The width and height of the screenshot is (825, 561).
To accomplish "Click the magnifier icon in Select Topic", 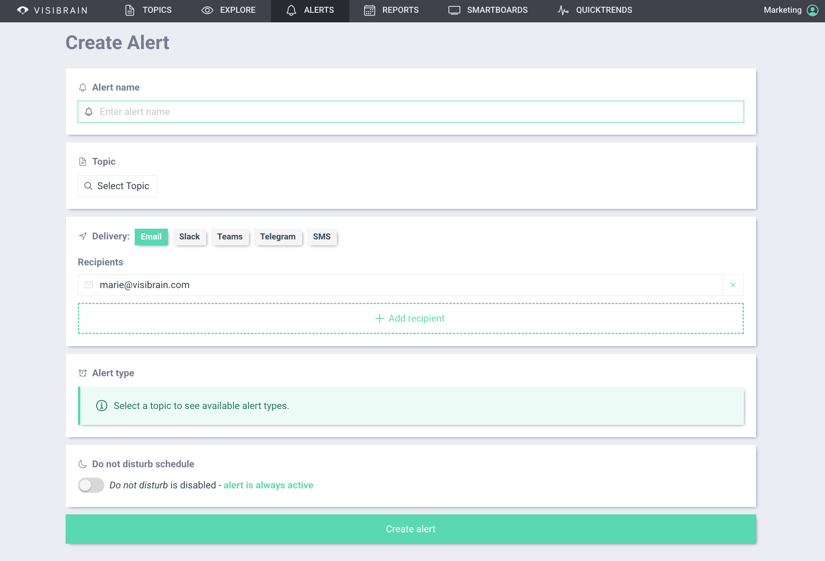I will [x=88, y=186].
